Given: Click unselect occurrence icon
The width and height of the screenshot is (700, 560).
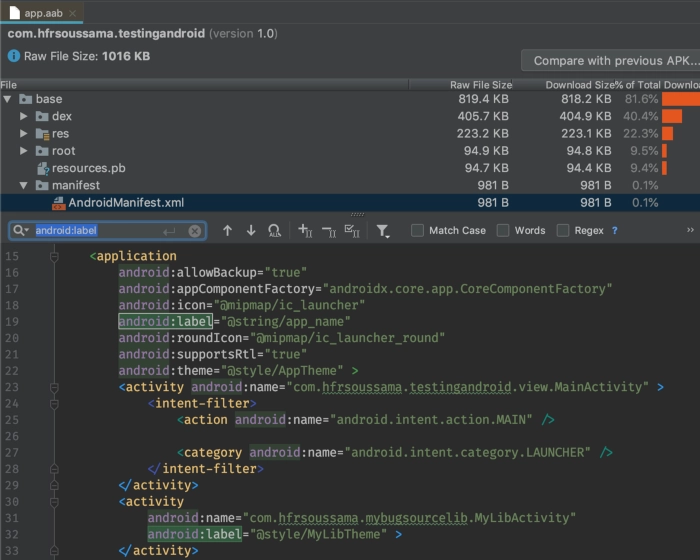Looking at the screenshot, I should click(328, 231).
